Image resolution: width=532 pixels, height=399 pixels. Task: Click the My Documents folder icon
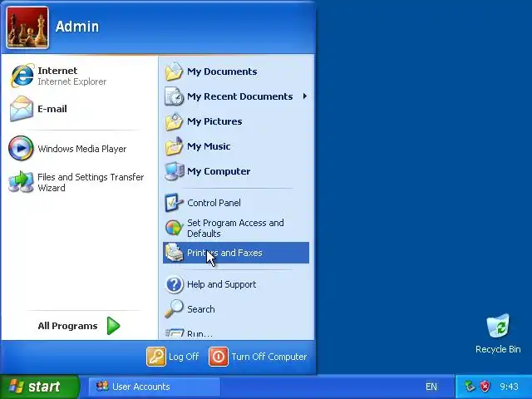tap(174, 71)
